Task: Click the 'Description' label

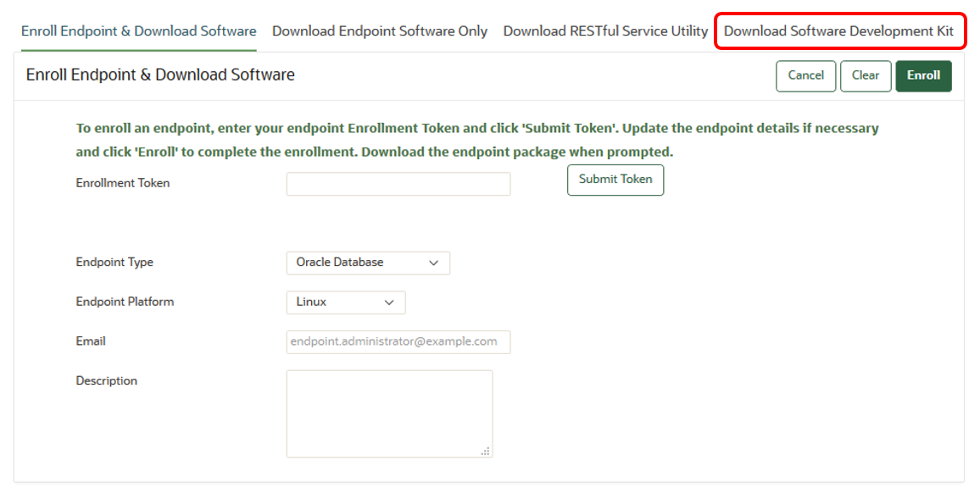Action: tap(106, 381)
